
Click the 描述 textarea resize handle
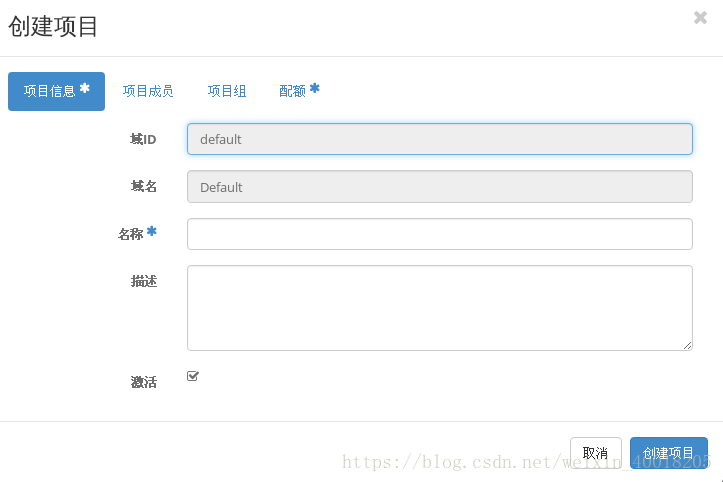pyautogui.click(x=687, y=345)
